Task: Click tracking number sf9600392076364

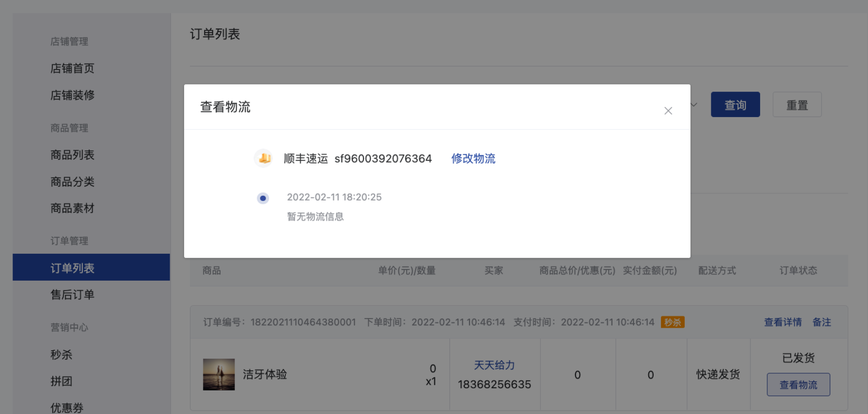Action: click(383, 158)
